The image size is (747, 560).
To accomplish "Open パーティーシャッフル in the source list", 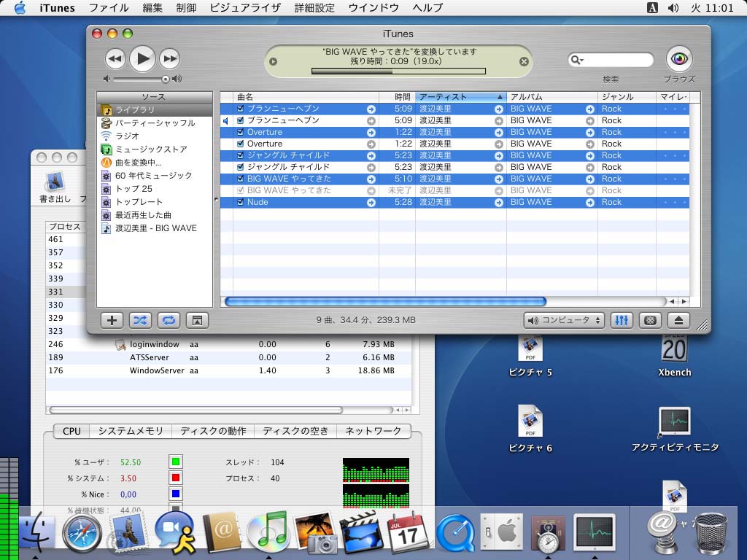I will (x=155, y=123).
